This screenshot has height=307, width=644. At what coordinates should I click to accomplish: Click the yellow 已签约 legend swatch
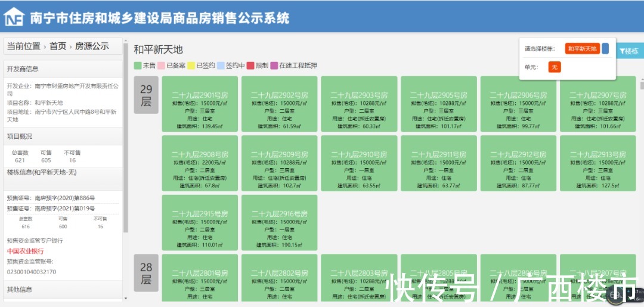(191, 66)
